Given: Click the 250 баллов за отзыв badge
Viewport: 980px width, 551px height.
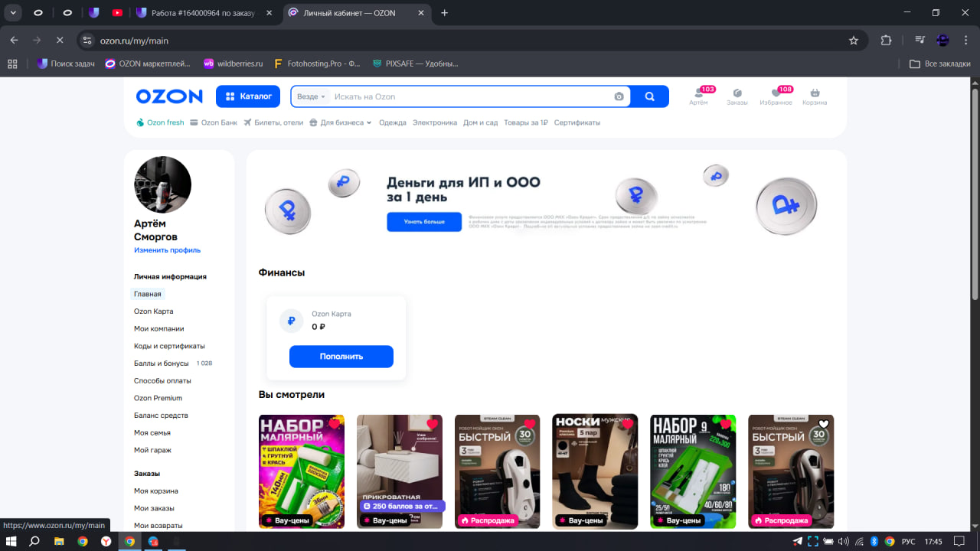Looking at the screenshot, I should pos(402,507).
